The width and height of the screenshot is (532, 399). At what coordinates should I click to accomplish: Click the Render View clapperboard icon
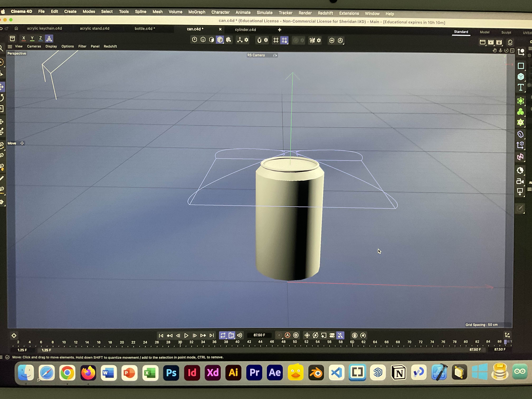point(483,42)
